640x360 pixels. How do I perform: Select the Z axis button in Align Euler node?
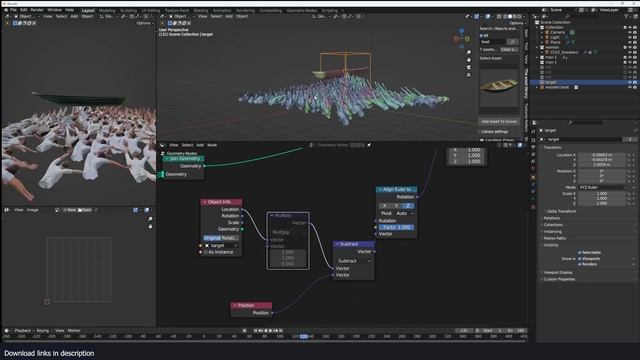408,206
